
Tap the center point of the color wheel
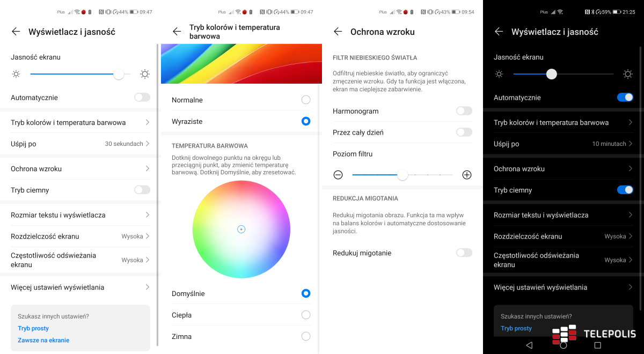point(241,229)
